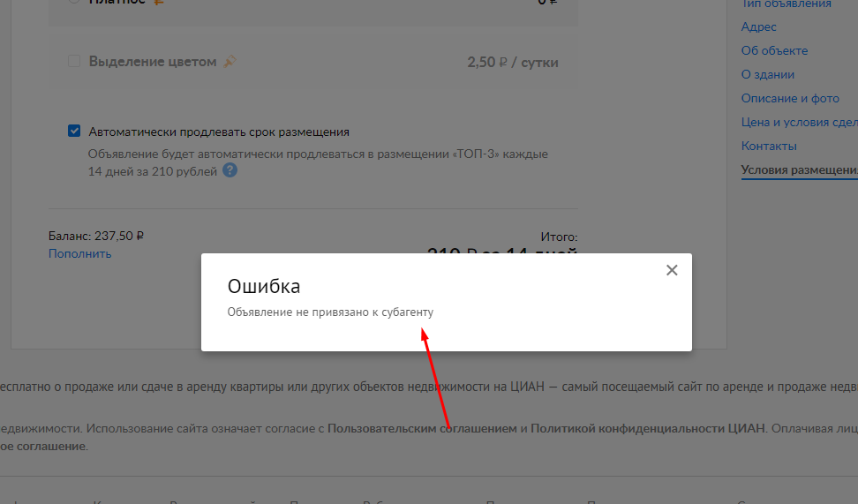Click the Выделение цветом option label
858x504 pixels.
(153, 61)
